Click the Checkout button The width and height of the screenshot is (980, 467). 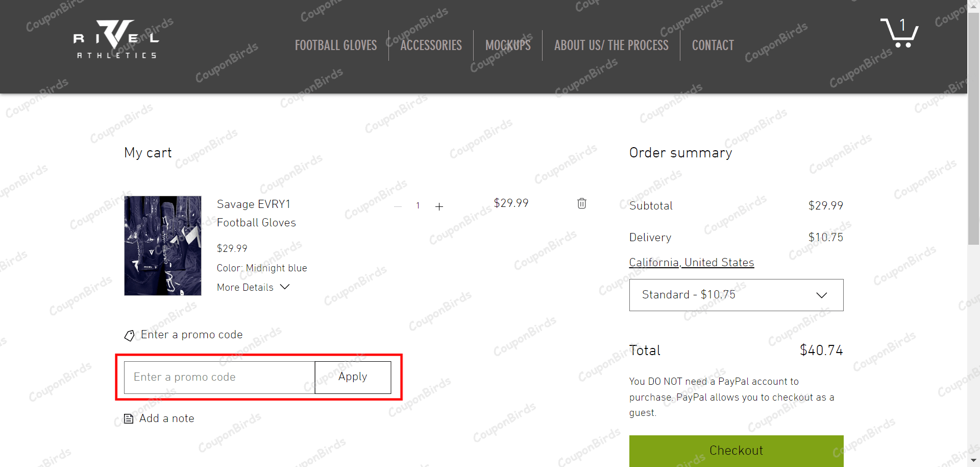736,451
